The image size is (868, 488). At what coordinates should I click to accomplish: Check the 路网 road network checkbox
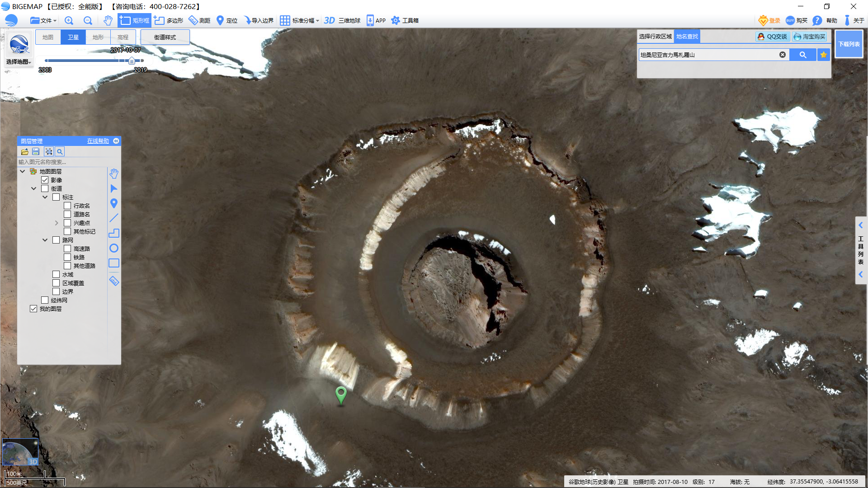point(56,240)
